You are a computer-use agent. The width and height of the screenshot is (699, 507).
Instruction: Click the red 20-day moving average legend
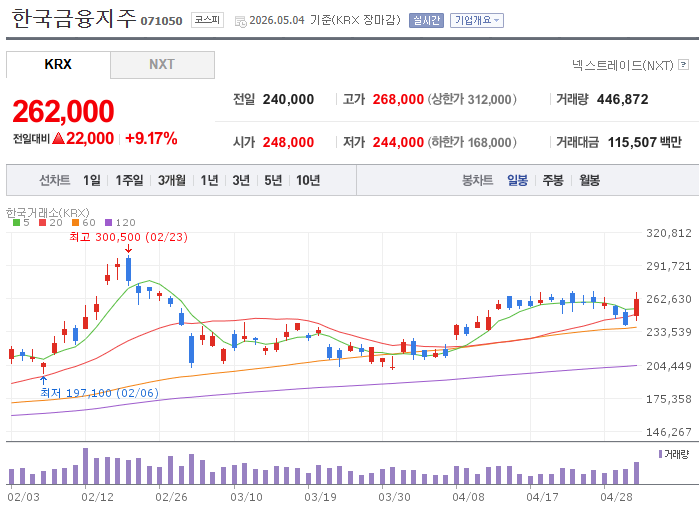click(51, 223)
